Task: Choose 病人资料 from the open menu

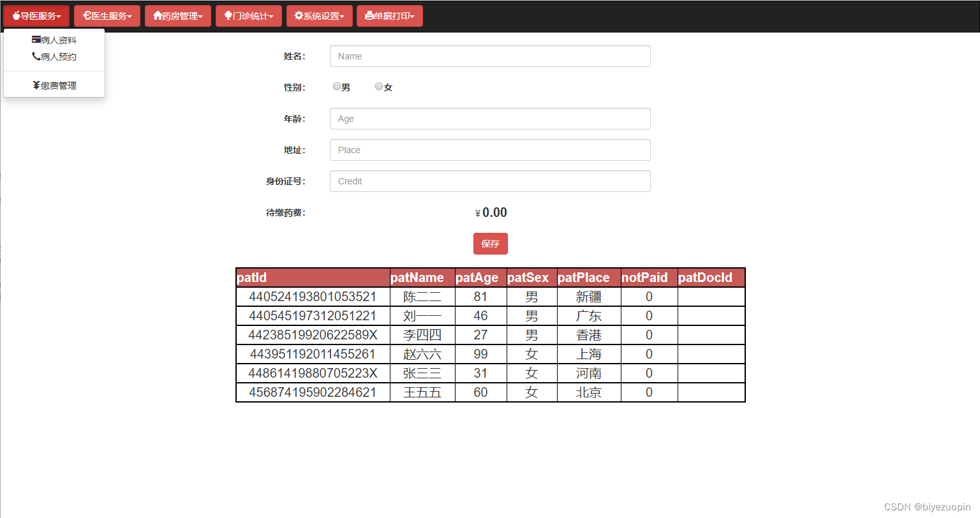Action: pos(54,40)
